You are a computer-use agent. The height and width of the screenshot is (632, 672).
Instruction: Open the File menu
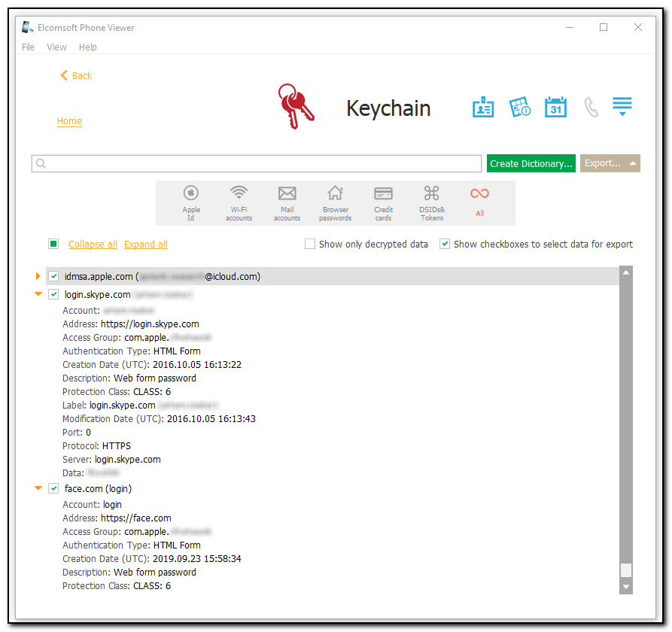27,47
